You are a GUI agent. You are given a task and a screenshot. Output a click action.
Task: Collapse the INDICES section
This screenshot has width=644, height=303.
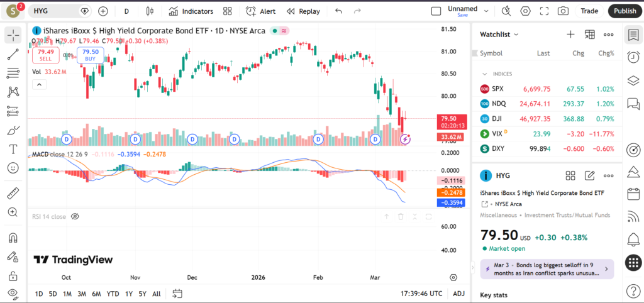click(485, 74)
